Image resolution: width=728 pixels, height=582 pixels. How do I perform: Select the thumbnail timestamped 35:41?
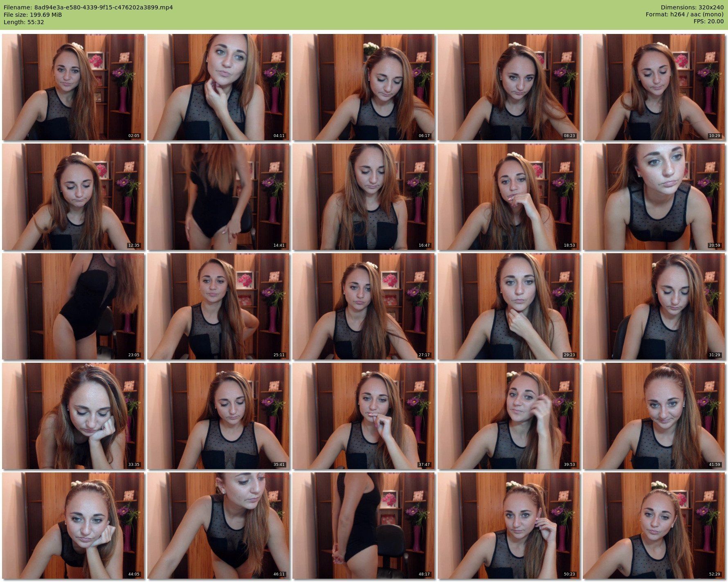pyautogui.click(x=218, y=416)
